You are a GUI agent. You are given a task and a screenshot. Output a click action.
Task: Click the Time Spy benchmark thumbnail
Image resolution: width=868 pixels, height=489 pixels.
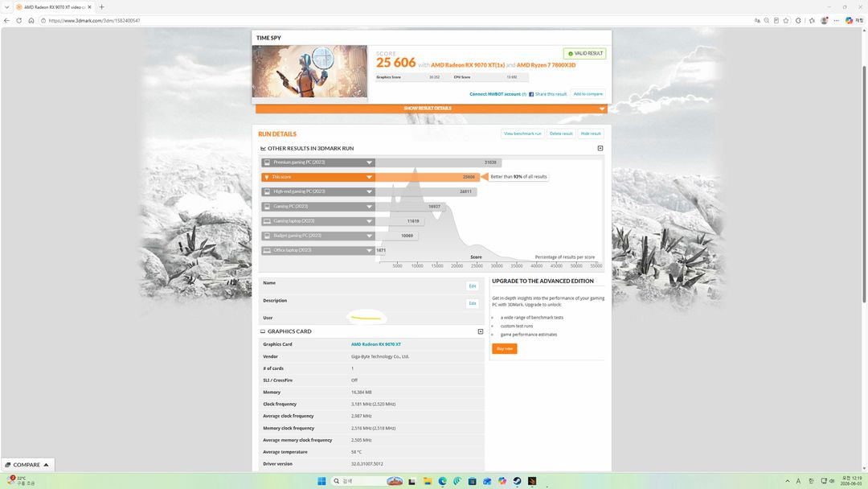tap(309, 72)
